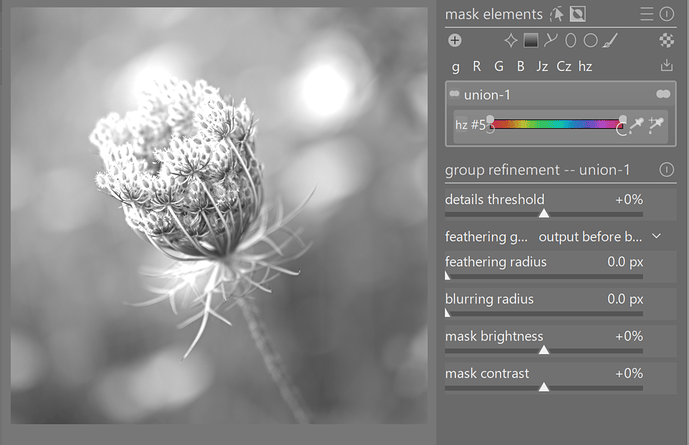This screenshot has width=689, height=445.
Task: Select the Jz channel
Action: point(542,67)
